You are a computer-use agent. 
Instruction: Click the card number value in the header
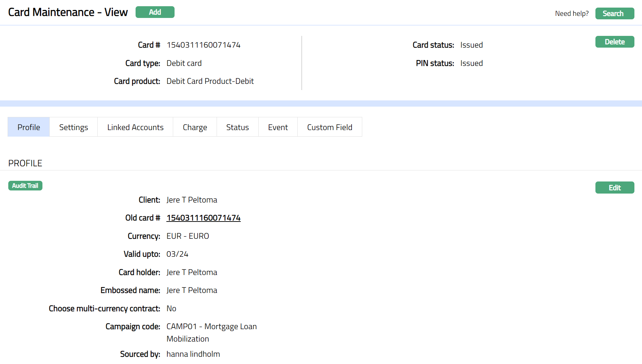[x=204, y=45]
